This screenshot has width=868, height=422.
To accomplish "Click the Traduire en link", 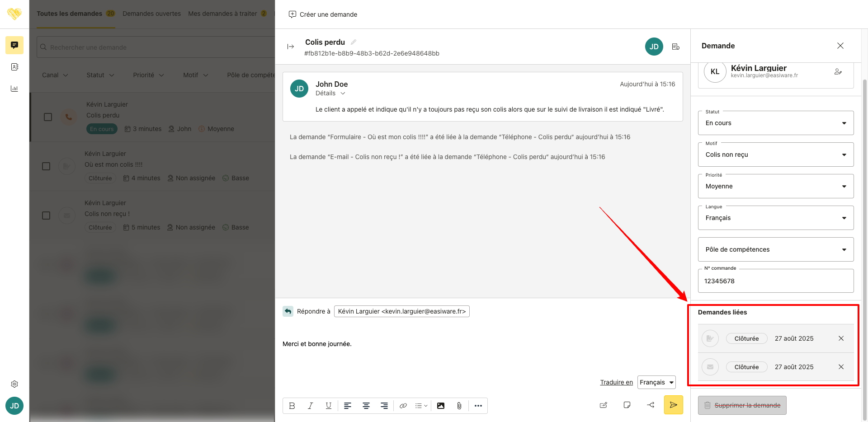I will pyautogui.click(x=616, y=382).
